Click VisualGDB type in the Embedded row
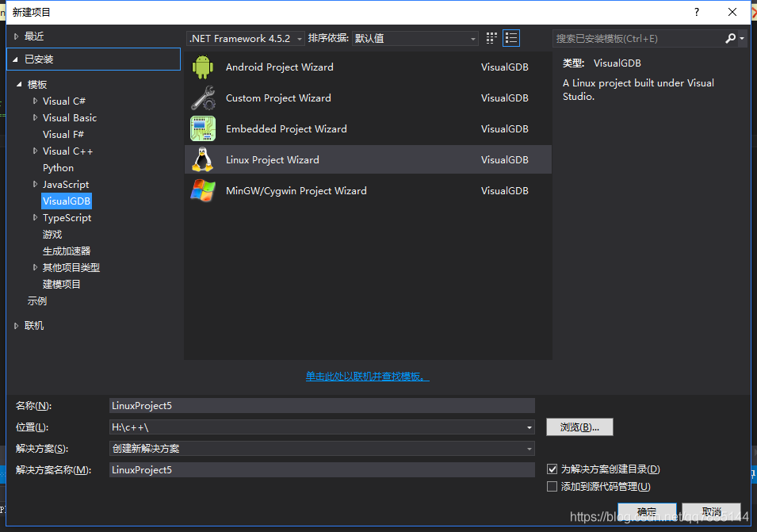The height and width of the screenshot is (532, 757). point(504,129)
